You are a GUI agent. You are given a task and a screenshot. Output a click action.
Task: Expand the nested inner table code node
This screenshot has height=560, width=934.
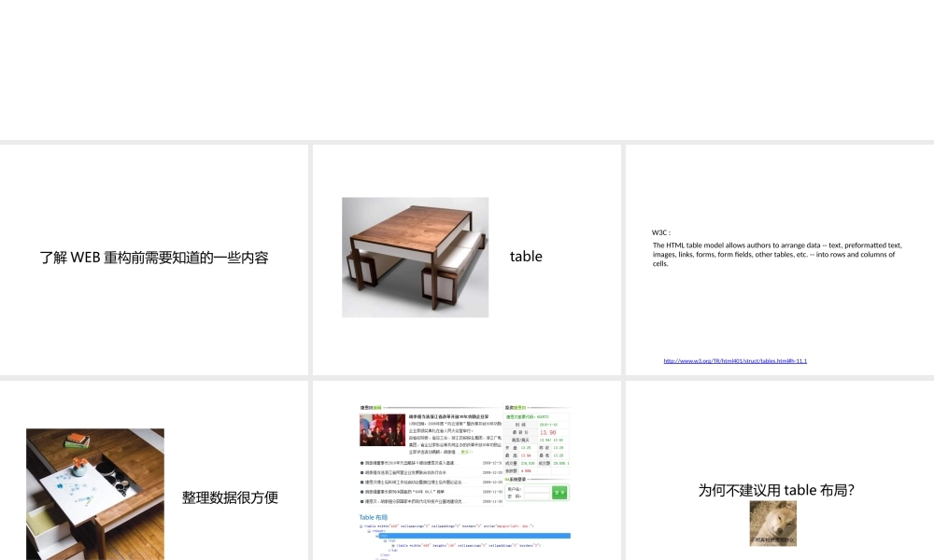394,545
